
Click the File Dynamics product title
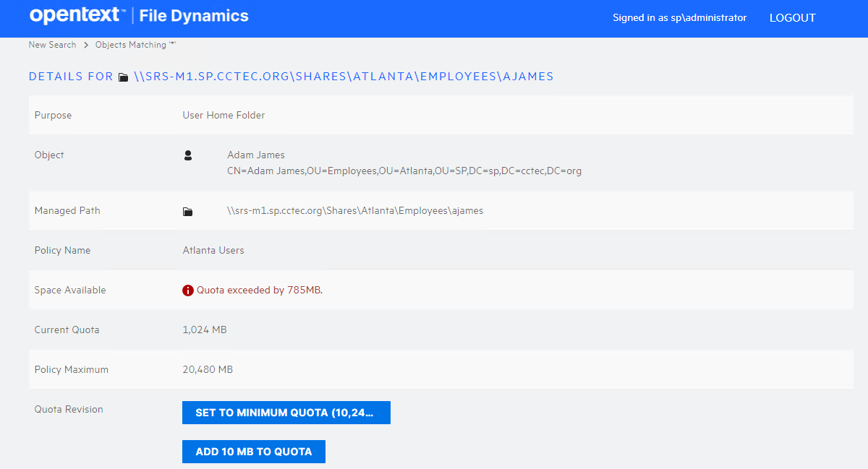[194, 16]
